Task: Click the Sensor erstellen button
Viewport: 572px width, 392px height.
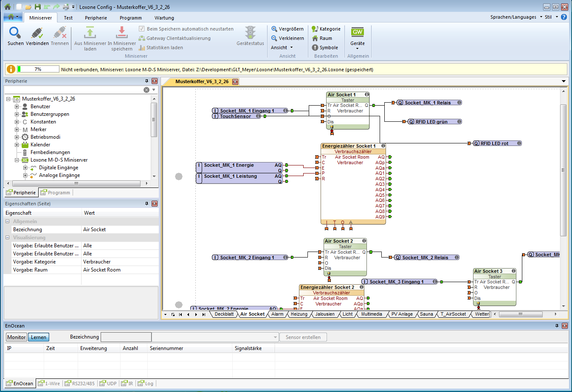Action: 303,337
